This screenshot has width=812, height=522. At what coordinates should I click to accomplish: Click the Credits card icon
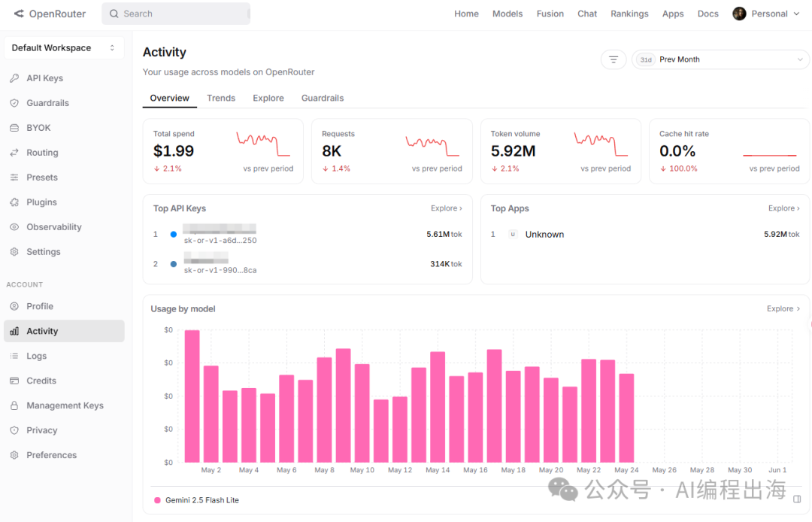coord(14,381)
